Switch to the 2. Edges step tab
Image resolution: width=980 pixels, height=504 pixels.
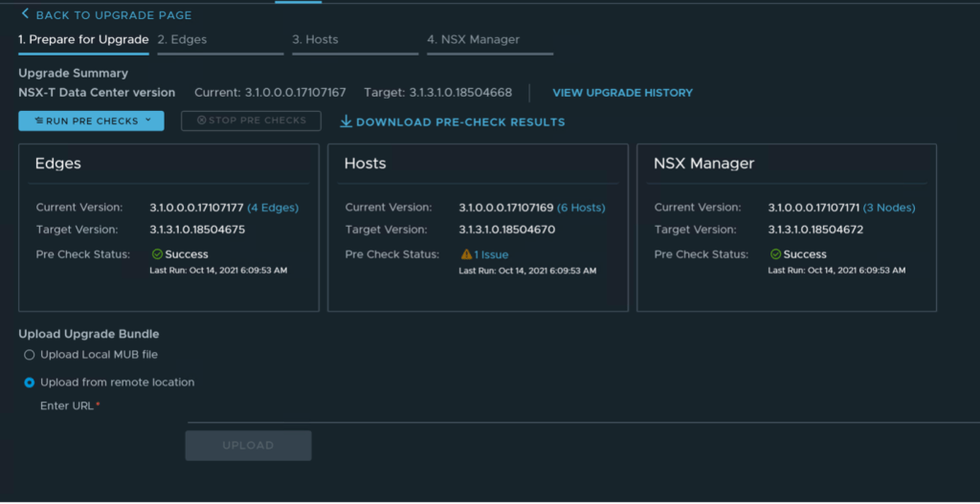182,40
